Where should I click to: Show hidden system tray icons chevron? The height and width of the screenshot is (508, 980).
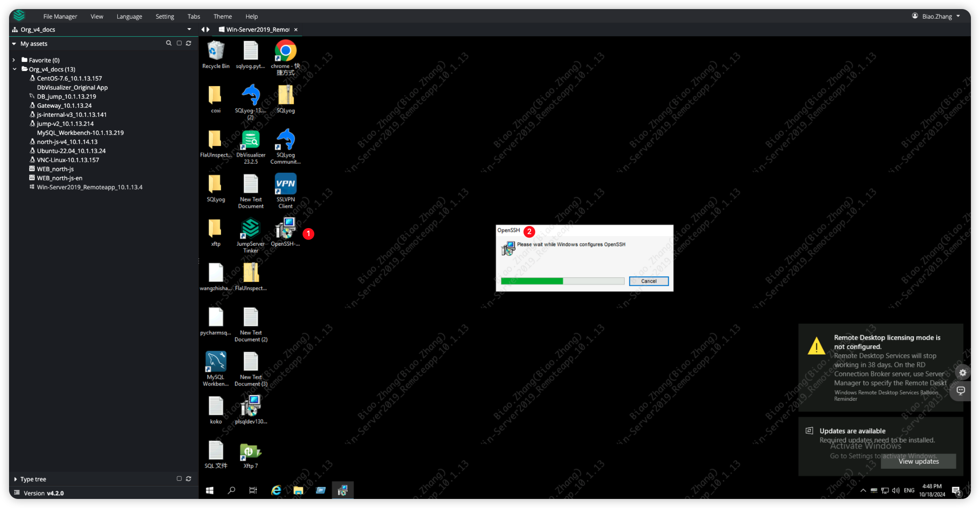click(x=863, y=491)
